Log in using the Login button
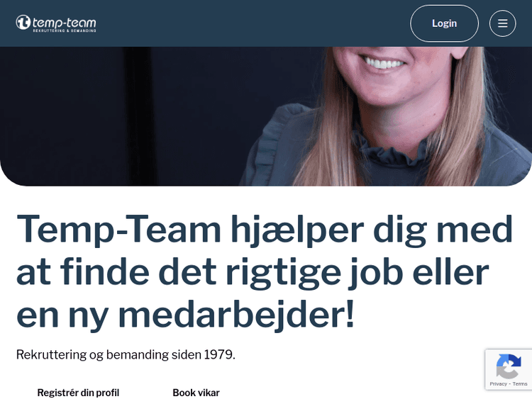Screen dimensions: 532x399 pos(444,23)
